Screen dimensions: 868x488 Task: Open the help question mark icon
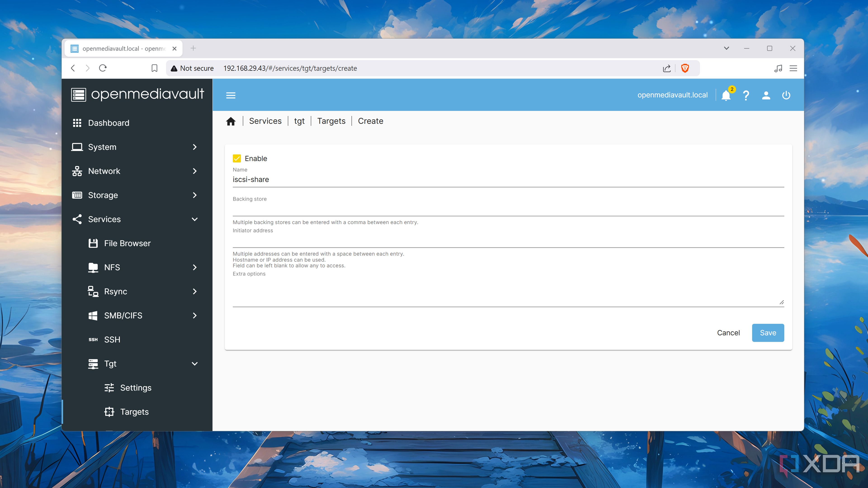click(746, 96)
